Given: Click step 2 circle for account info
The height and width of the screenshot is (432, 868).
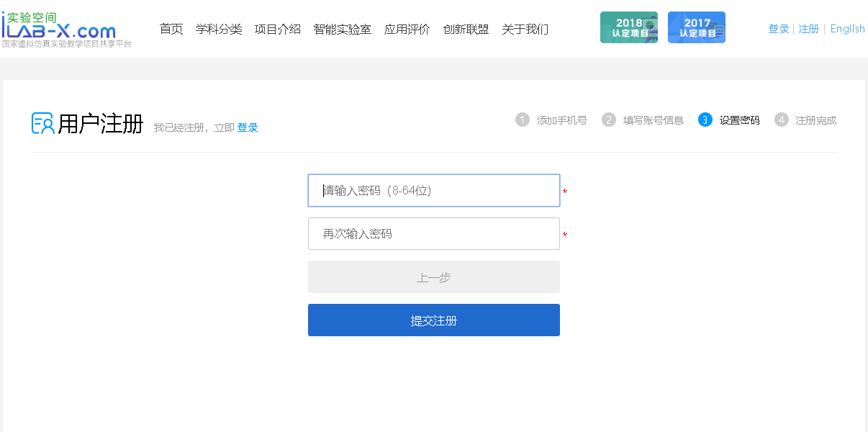Looking at the screenshot, I should (x=609, y=120).
